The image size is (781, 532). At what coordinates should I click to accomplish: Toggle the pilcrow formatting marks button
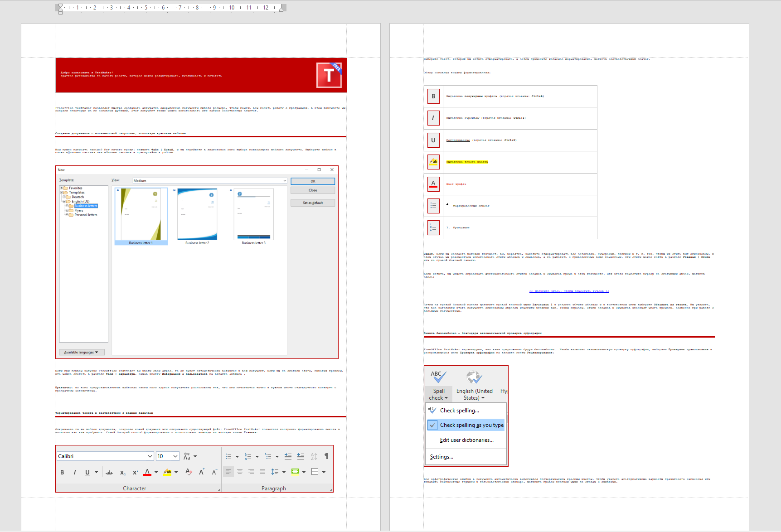tap(326, 456)
